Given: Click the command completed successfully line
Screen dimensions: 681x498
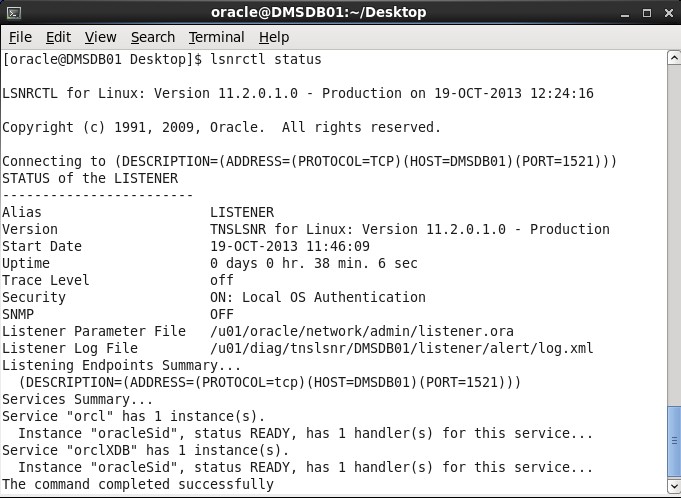Looking at the screenshot, I should tap(138, 484).
